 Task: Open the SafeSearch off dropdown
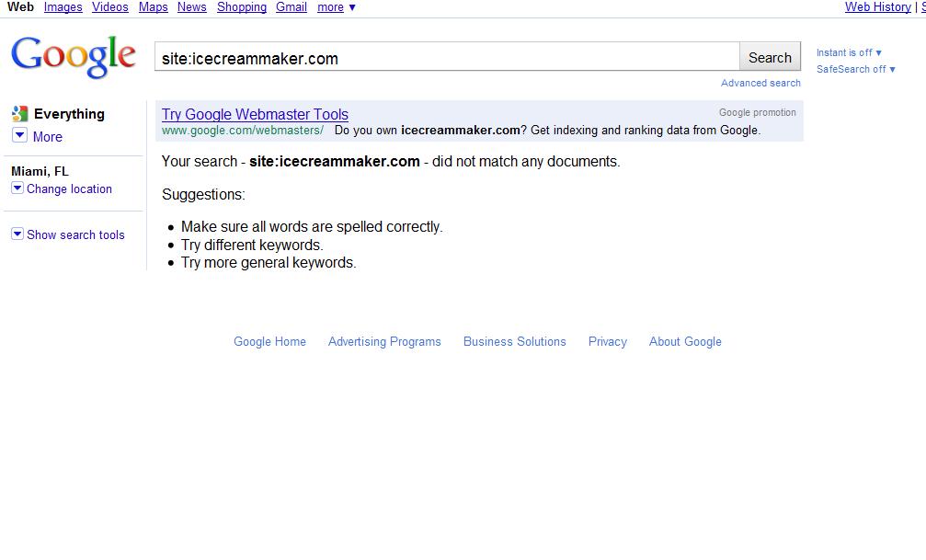(x=856, y=69)
